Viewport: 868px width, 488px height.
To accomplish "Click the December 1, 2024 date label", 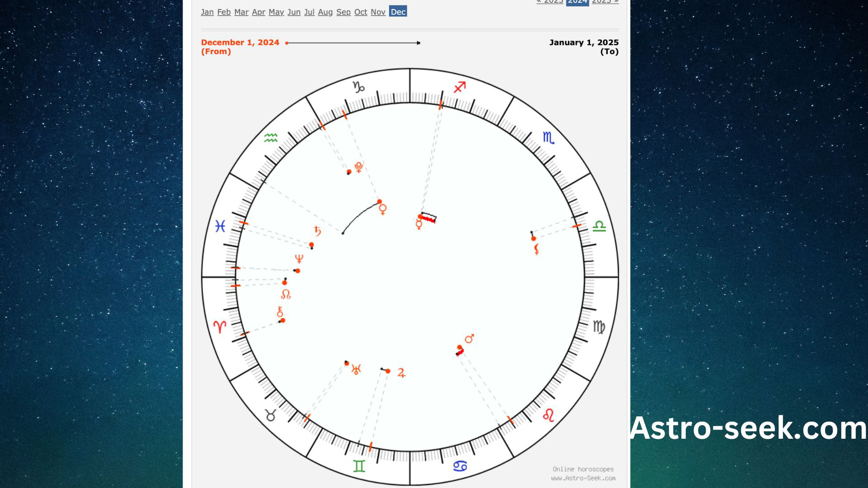I will point(240,42).
